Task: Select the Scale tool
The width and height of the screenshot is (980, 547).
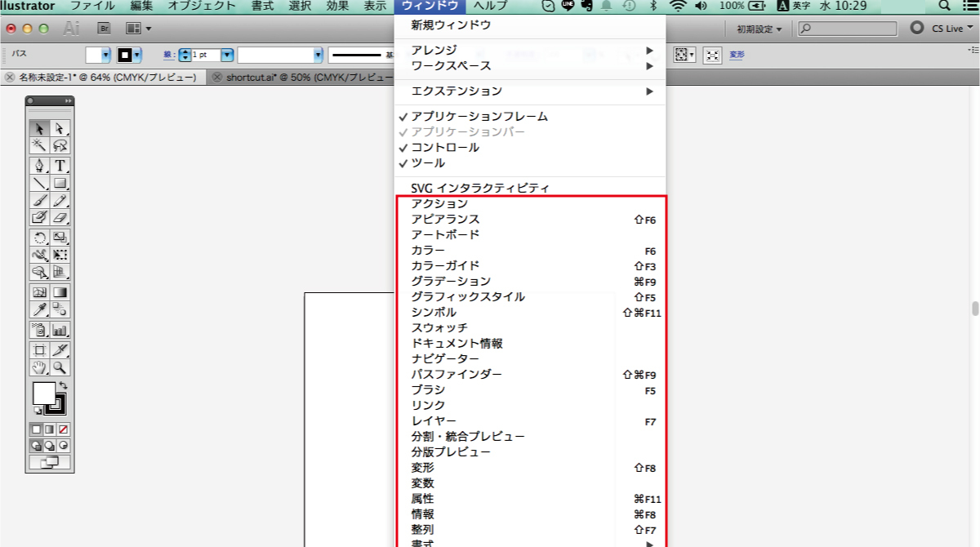Action: 60,238
